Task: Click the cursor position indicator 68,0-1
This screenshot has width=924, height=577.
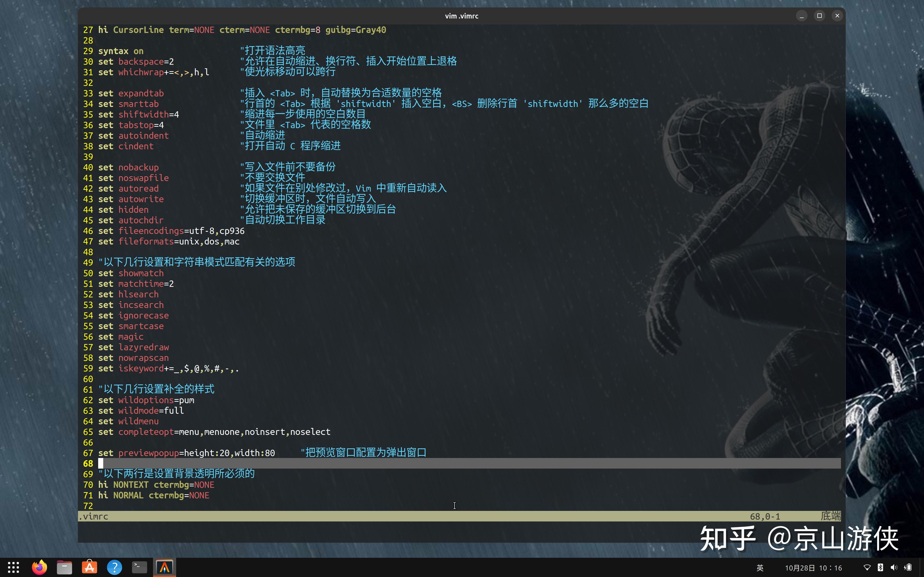Action: click(x=765, y=516)
